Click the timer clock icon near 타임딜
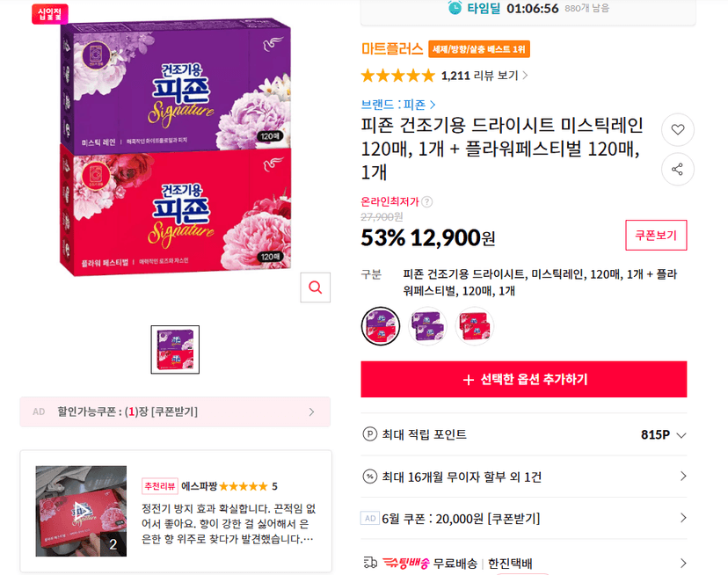 pyautogui.click(x=455, y=8)
